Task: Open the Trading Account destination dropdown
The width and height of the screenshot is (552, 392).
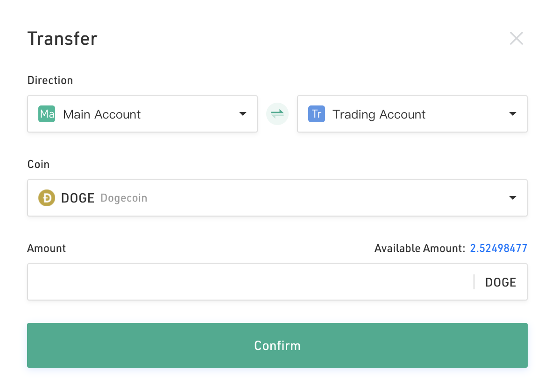Action: coord(412,114)
